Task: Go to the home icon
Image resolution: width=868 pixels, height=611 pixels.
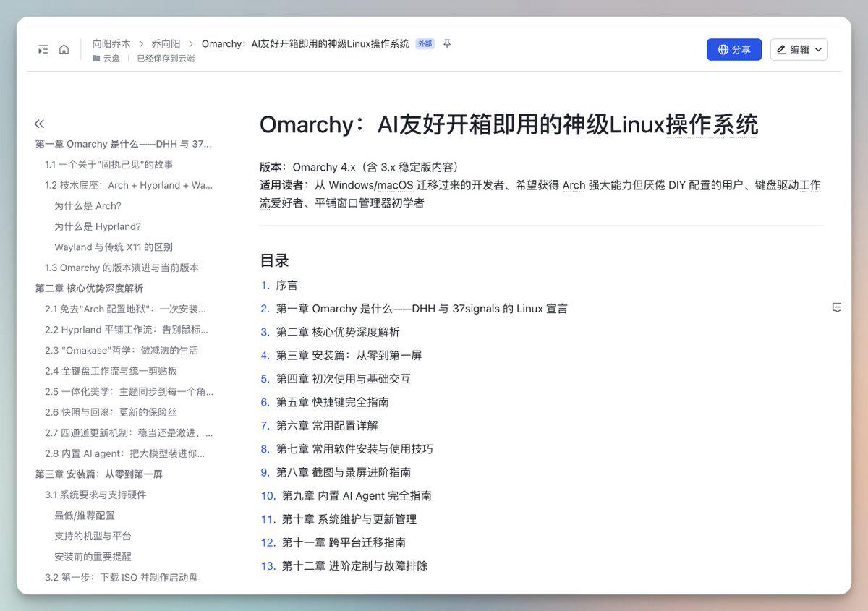Action: [x=64, y=49]
